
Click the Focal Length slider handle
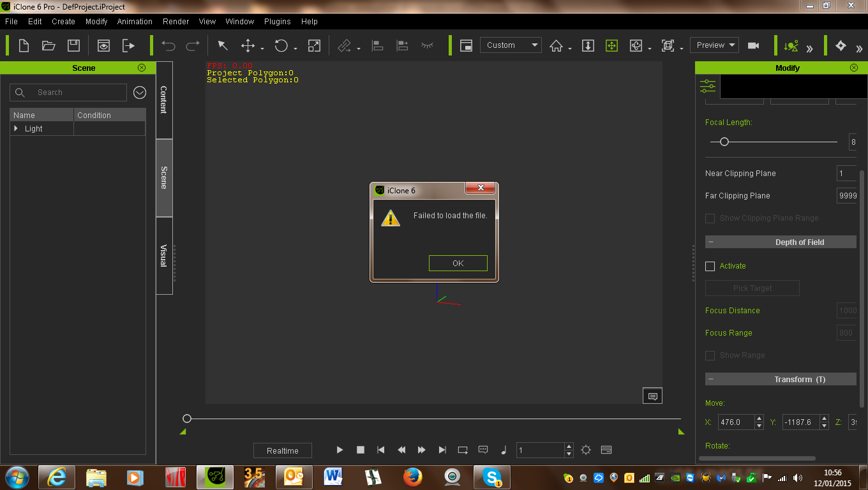724,142
